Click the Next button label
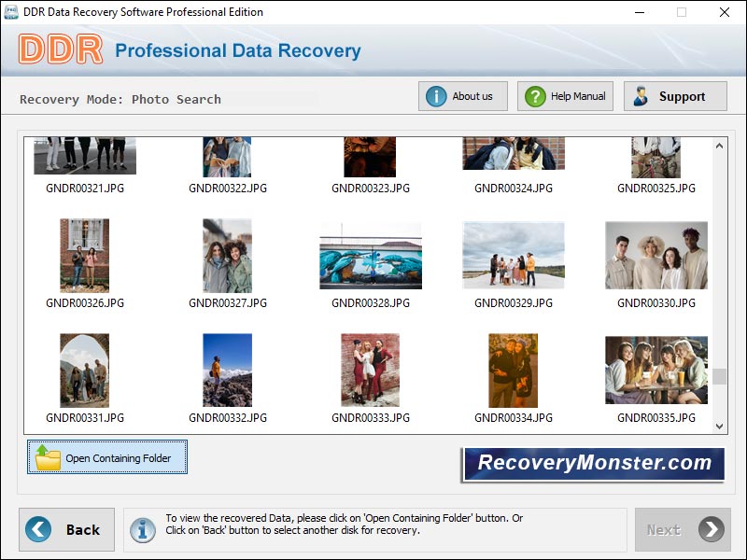The image size is (747, 560). coord(663,529)
